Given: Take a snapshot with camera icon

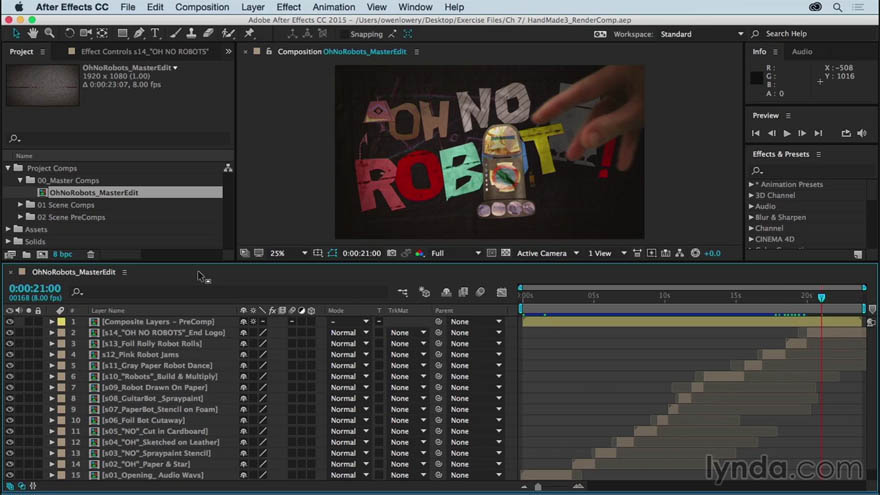Looking at the screenshot, I should [392, 253].
